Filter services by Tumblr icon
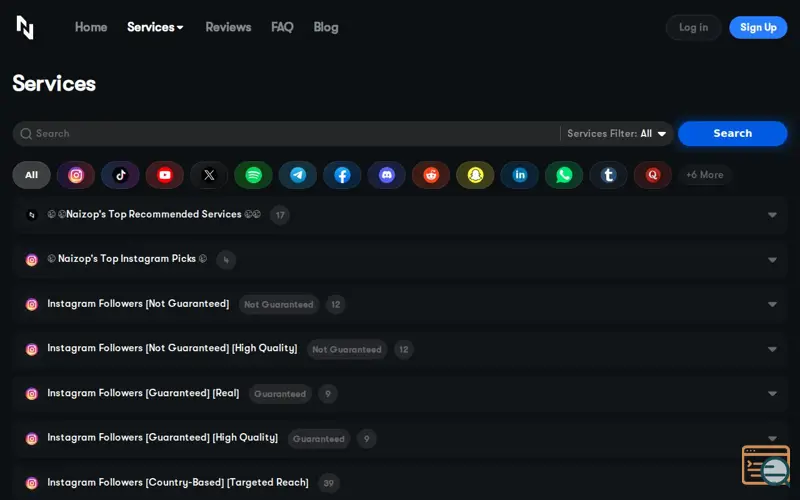The image size is (800, 500). (609, 175)
